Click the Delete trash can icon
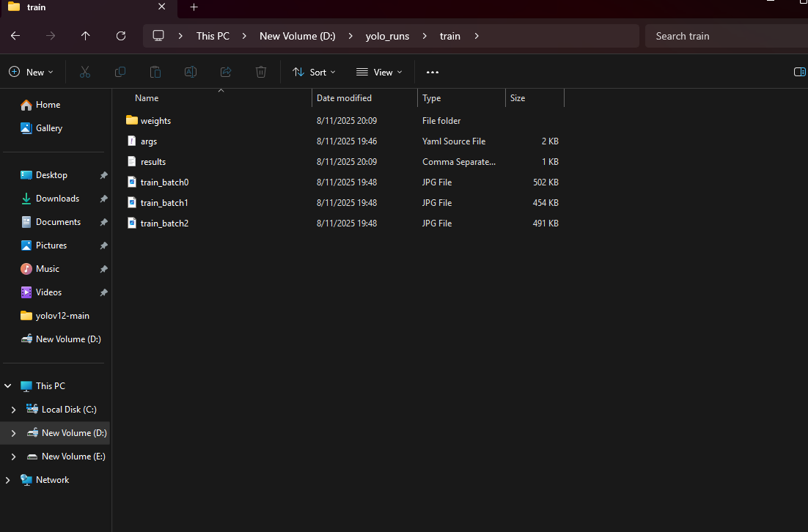Image resolution: width=808 pixels, height=532 pixels. (261, 72)
